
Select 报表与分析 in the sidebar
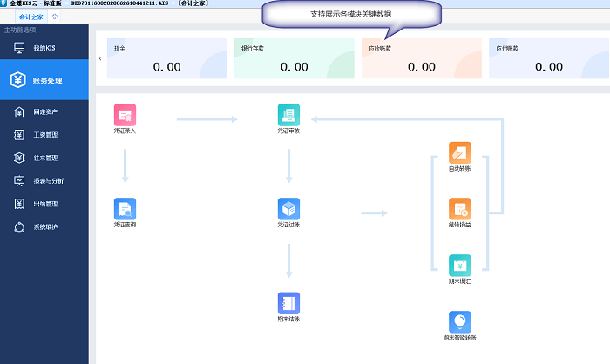(x=44, y=181)
